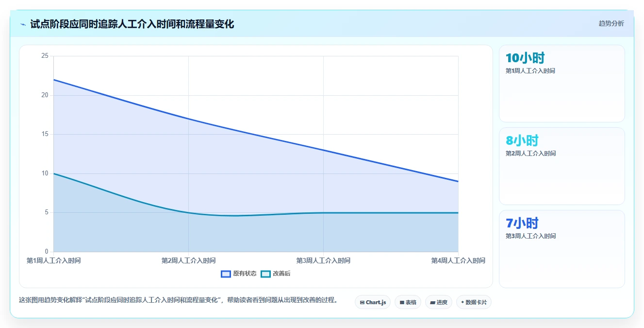This screenshot has height=328, width=644.
Task: Click the 表格 tag
Action: click(x=408, y=302)
